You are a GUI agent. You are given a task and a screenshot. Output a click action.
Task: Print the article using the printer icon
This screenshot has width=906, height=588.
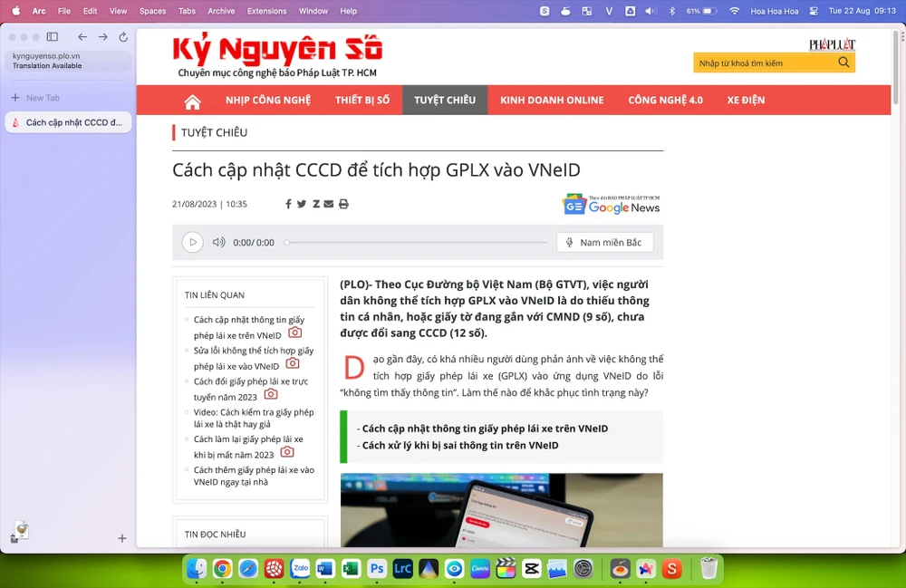coord(343,205)
